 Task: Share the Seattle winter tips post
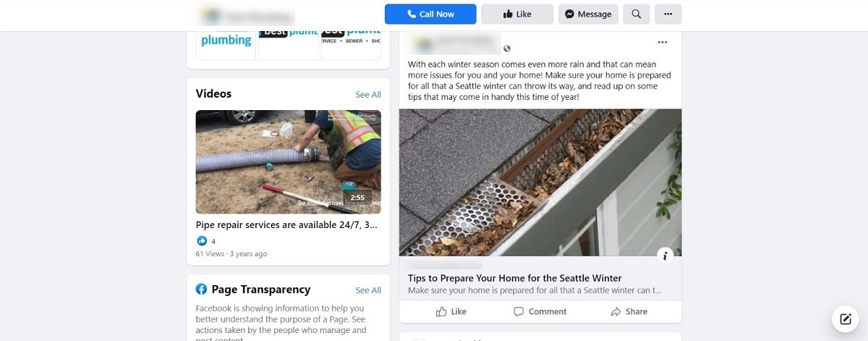(629, 311)
